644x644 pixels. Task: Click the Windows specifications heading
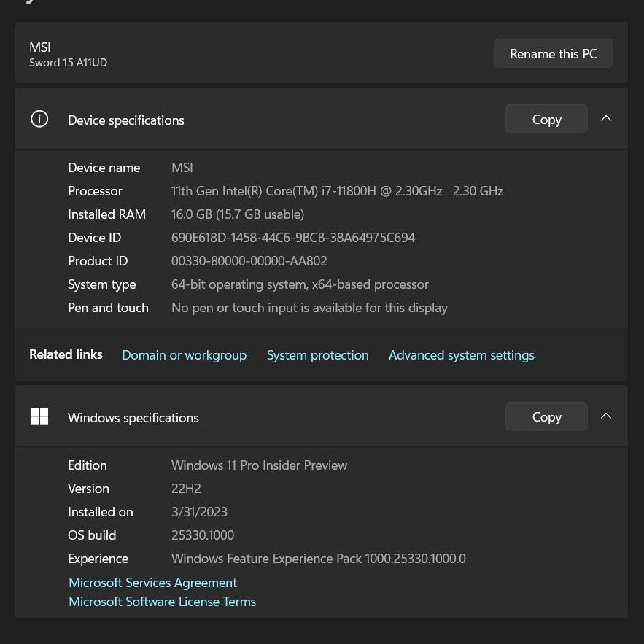pyautogui.click(x=133, y=418)
